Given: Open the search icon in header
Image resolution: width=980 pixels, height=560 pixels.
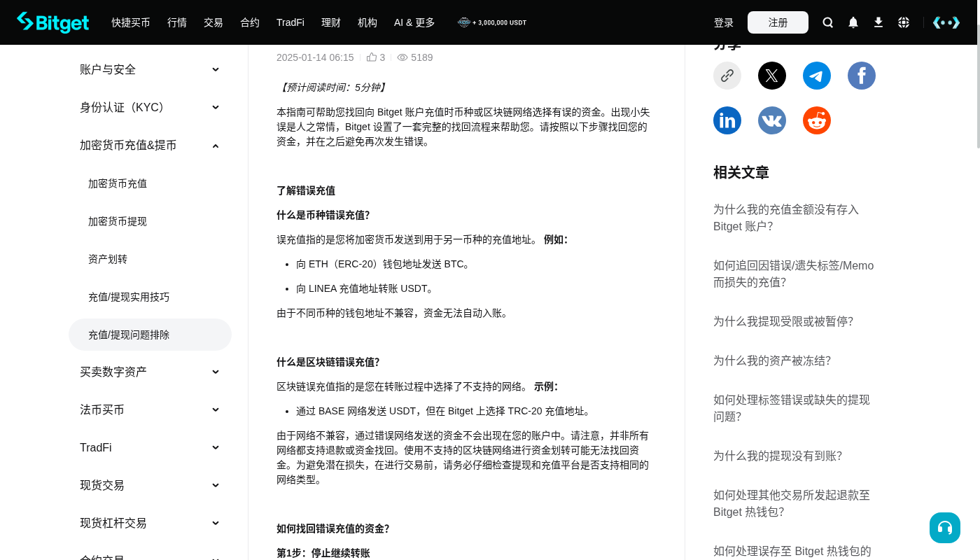Looking at the screenshot, I should [828, 22].
